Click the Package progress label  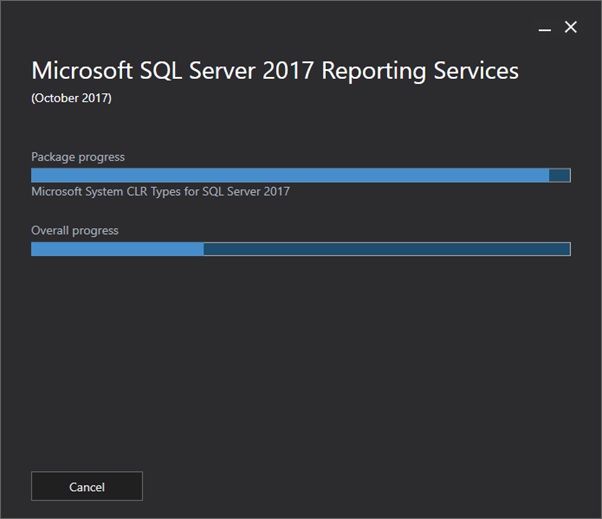coord(78,157)
